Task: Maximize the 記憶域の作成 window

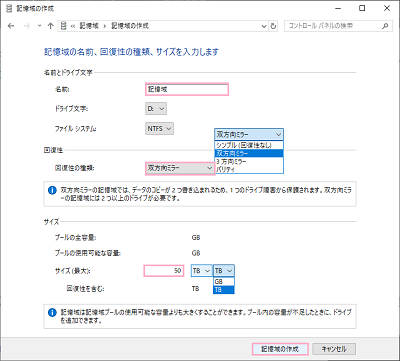Action: pos(362,8)
